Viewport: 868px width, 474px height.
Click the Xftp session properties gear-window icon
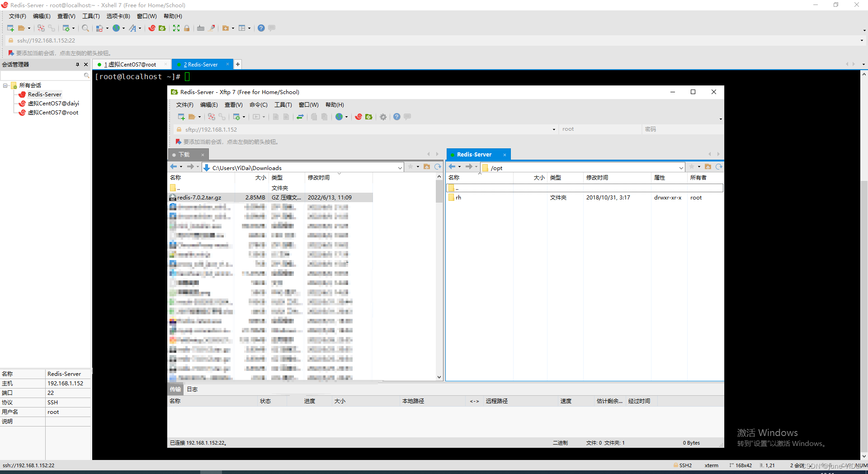click(x=236, y=117)
